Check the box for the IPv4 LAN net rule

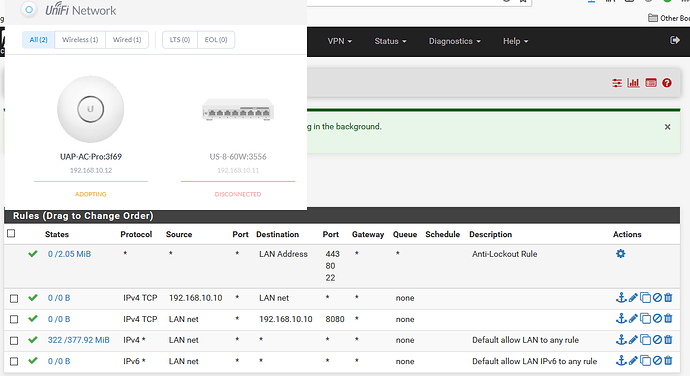14,340
